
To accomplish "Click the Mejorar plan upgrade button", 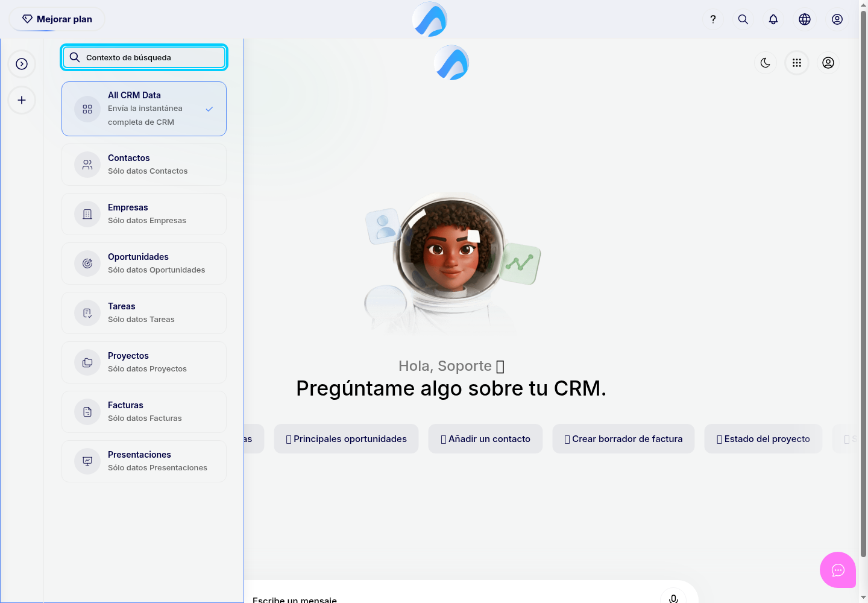I will click(x=57, y=19).
